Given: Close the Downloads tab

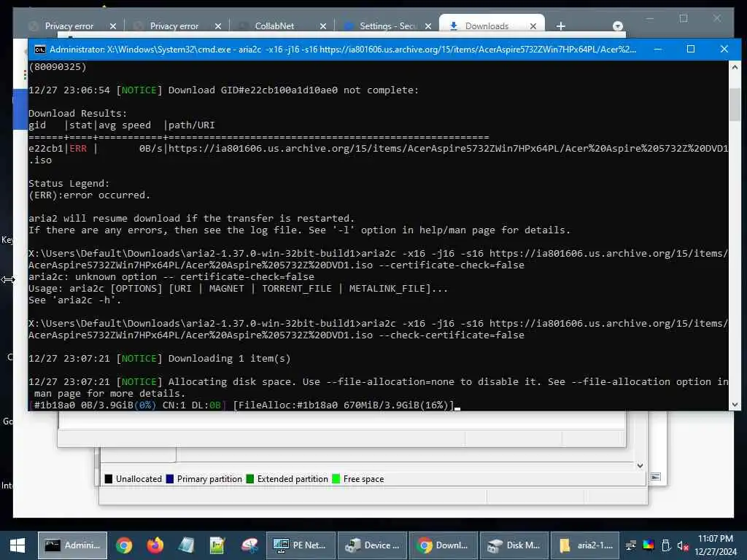Looking at the screenshot, I should [533, 26].
